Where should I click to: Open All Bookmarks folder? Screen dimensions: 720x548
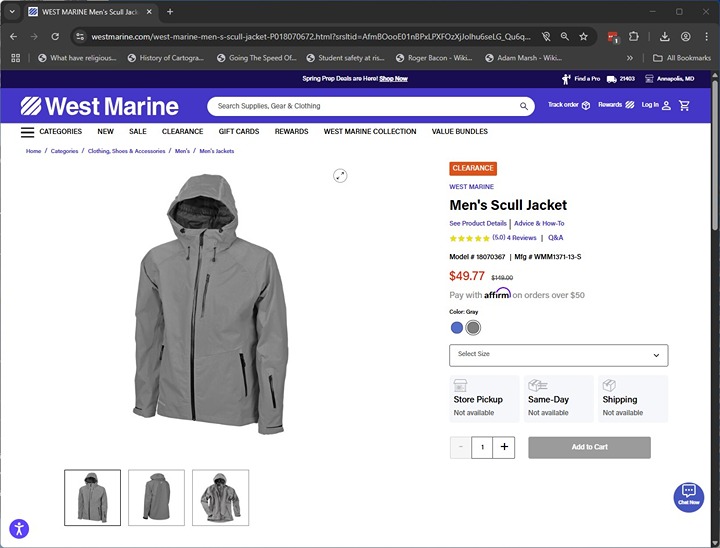[682, 58]
